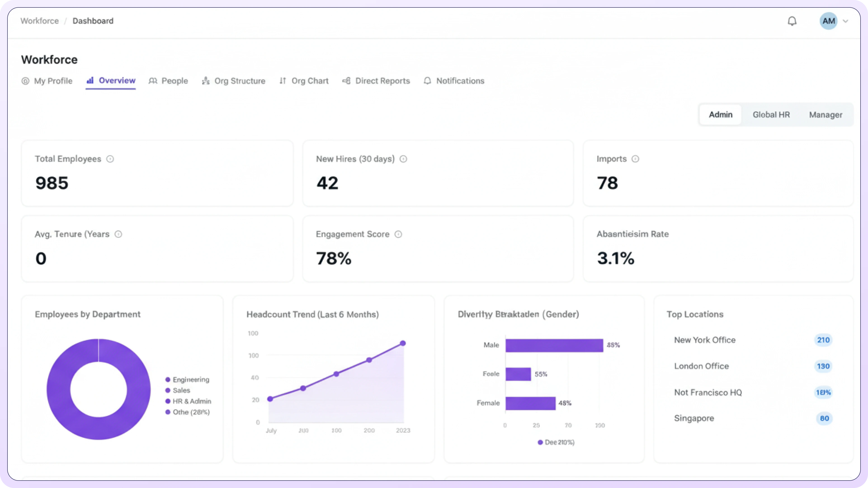Viewport: 868px width, 488px height.
Task: Click the Engagement Score info icon
Action: (398, 234)
